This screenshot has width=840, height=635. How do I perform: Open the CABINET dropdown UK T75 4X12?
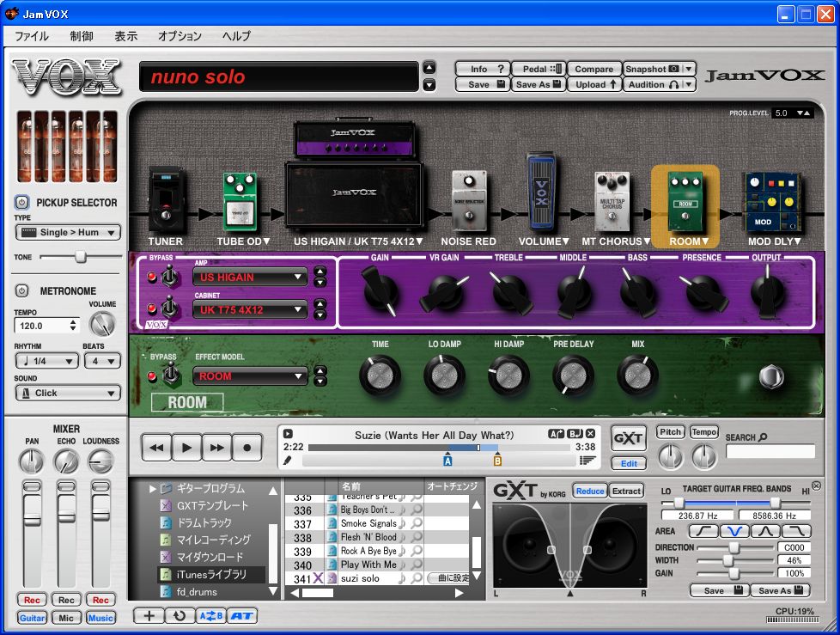point(250,309)
